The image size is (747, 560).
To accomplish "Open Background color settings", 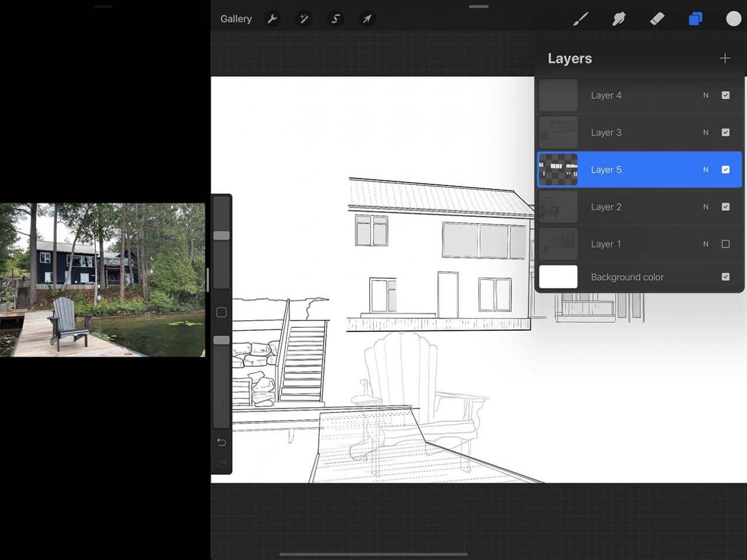I will [627, 276].
